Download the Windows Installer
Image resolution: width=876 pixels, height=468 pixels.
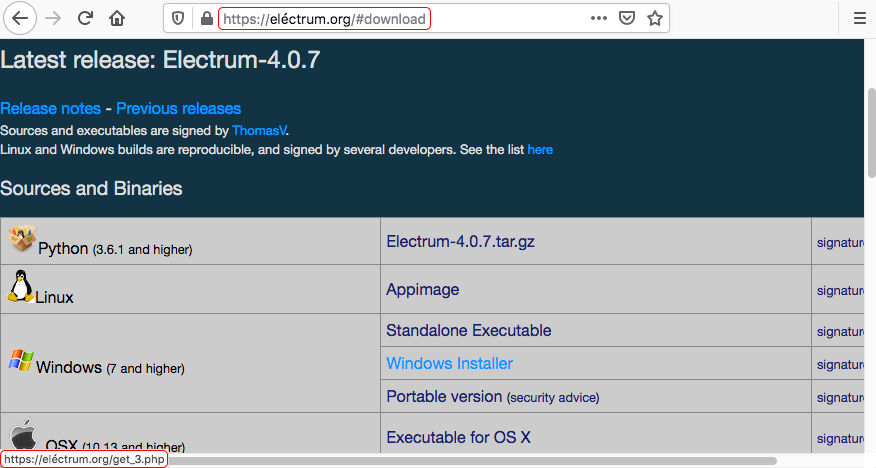tap(450, 363)
